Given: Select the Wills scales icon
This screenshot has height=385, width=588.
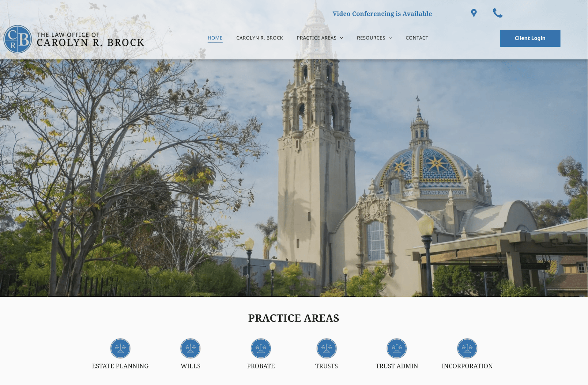Looking at the screenshot, I should [190, 348].
